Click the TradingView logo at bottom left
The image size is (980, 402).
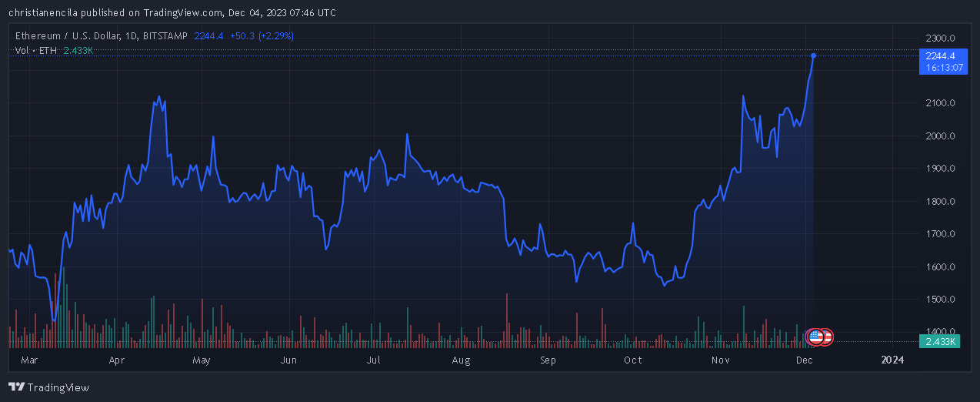pos(48,387)
